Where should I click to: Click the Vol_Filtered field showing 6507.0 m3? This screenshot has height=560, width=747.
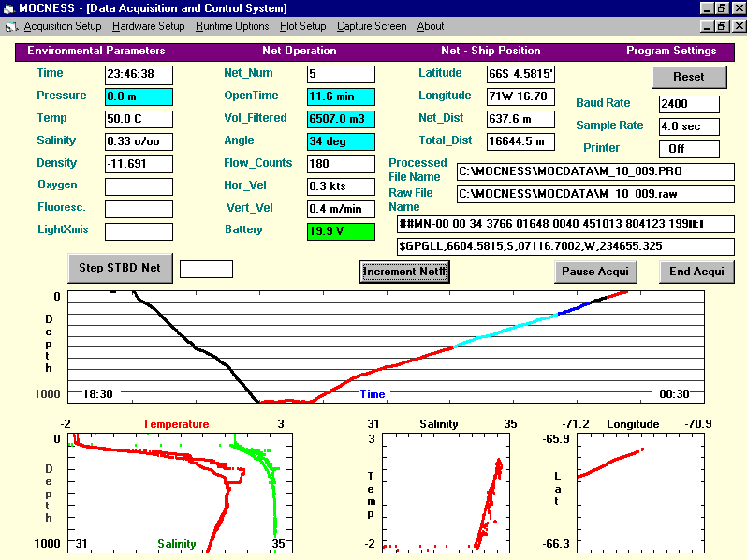click(341, 119)
